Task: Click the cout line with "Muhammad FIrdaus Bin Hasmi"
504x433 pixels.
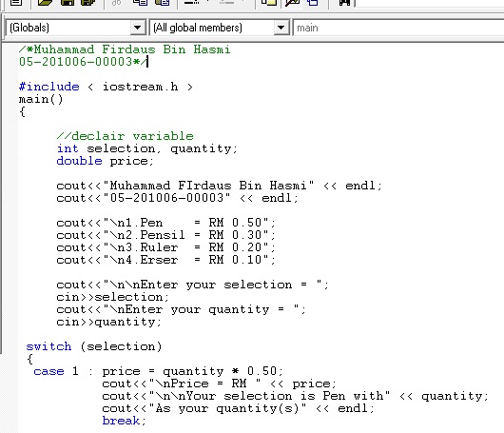Action: click(220, 186)
